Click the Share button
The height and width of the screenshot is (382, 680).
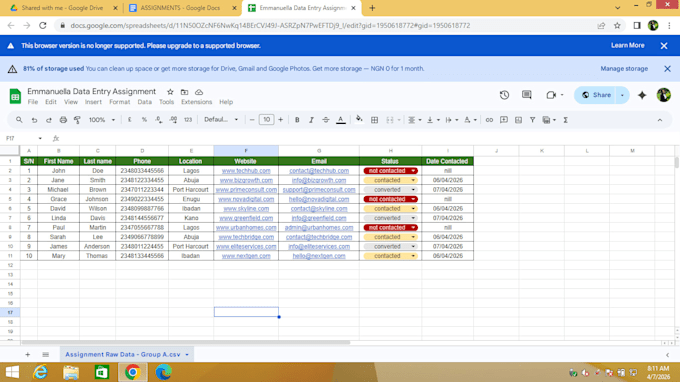[596, 95]
